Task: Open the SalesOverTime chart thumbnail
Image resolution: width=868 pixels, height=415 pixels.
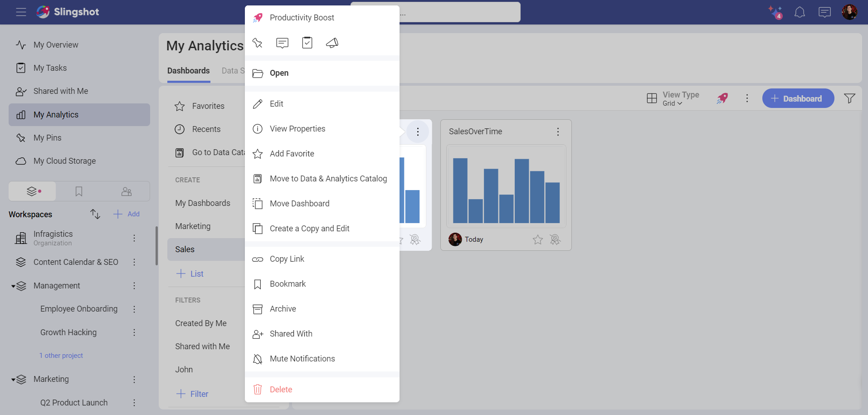Action: tap(506, 186)
